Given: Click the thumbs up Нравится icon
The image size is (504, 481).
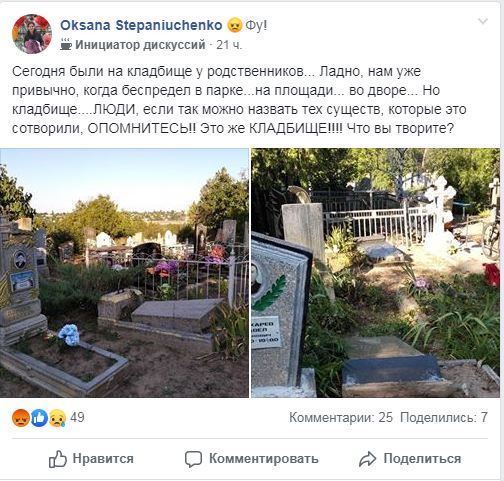Looking at the screenshot, I should point(58,459).
